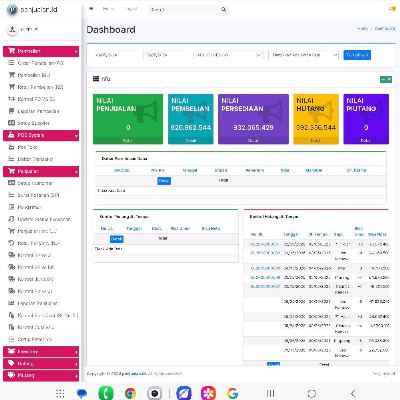Open Retur Pembelian cart icon
The height and width of the screenshot is (400, 400).
[x=11, y=87]
